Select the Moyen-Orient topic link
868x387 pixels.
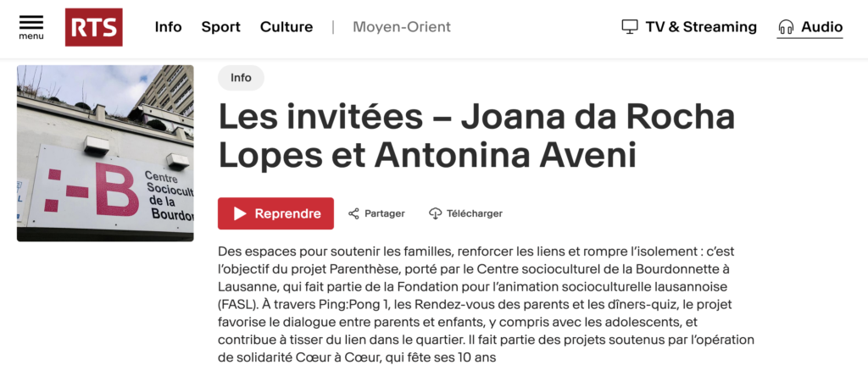coord(402,27)
